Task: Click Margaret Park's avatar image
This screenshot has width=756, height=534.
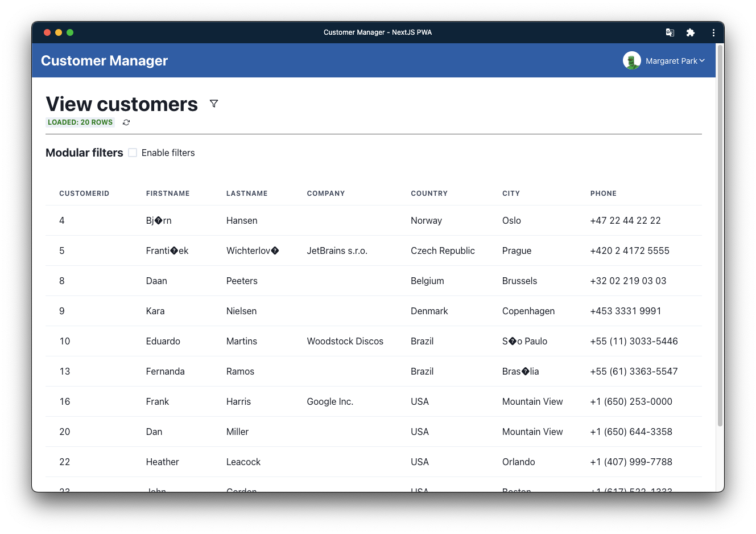Action: (x=632, y=60)
